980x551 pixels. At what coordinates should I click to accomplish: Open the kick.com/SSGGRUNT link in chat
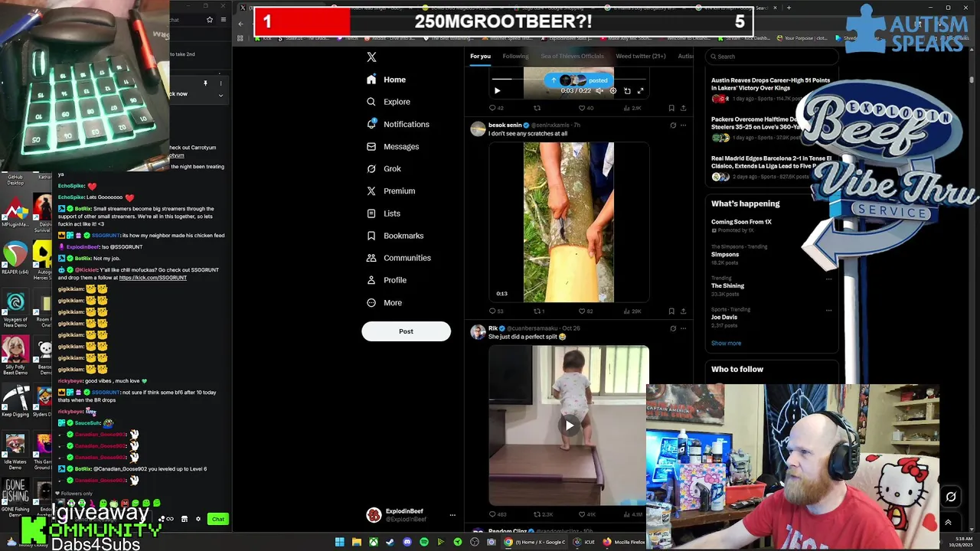click(x=153, y=278)
